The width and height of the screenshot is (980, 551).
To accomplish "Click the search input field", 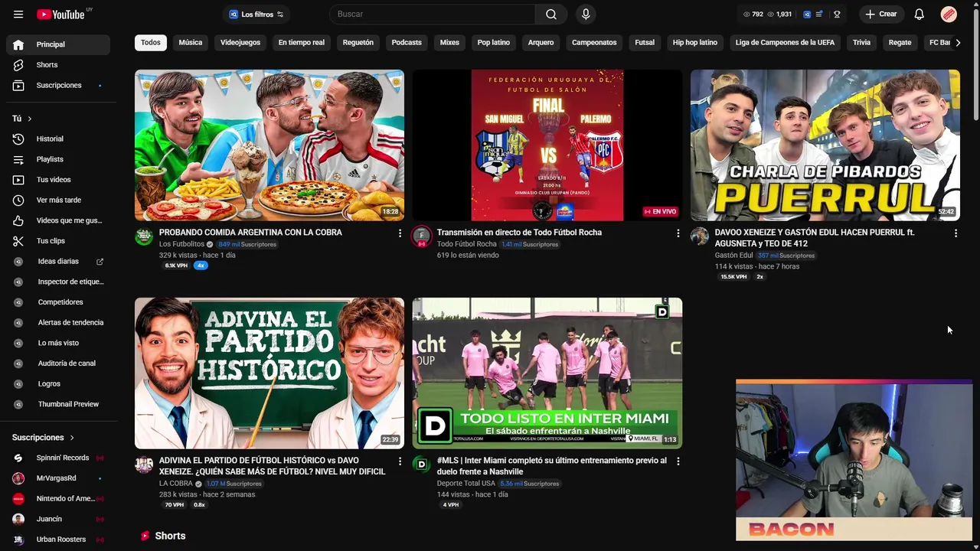I will 433,15.
